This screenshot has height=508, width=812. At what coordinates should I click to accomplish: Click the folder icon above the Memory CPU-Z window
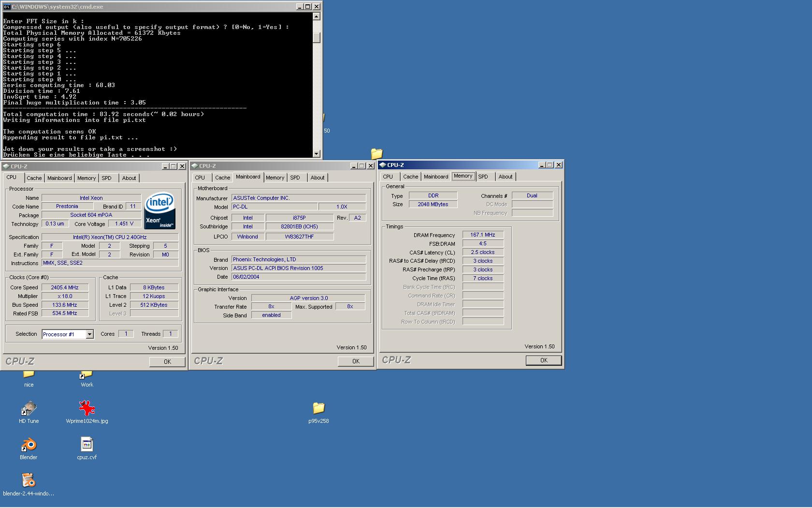pos(377,153)
